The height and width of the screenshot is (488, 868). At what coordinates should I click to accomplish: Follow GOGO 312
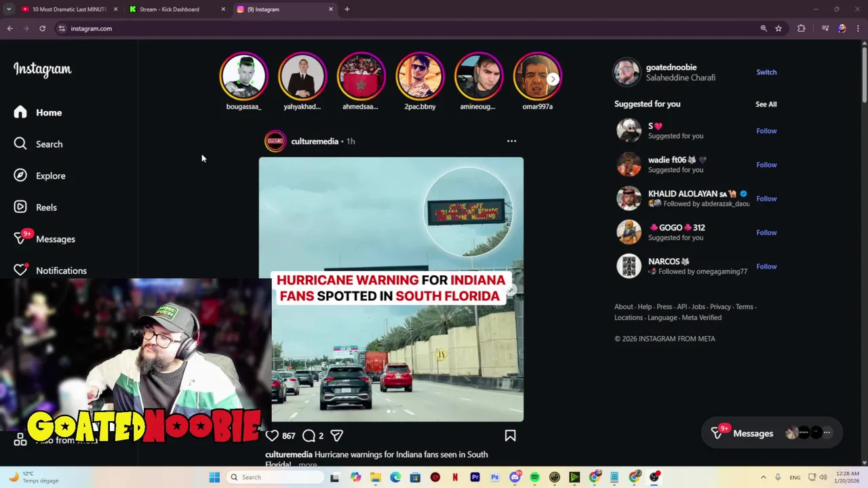766,232
